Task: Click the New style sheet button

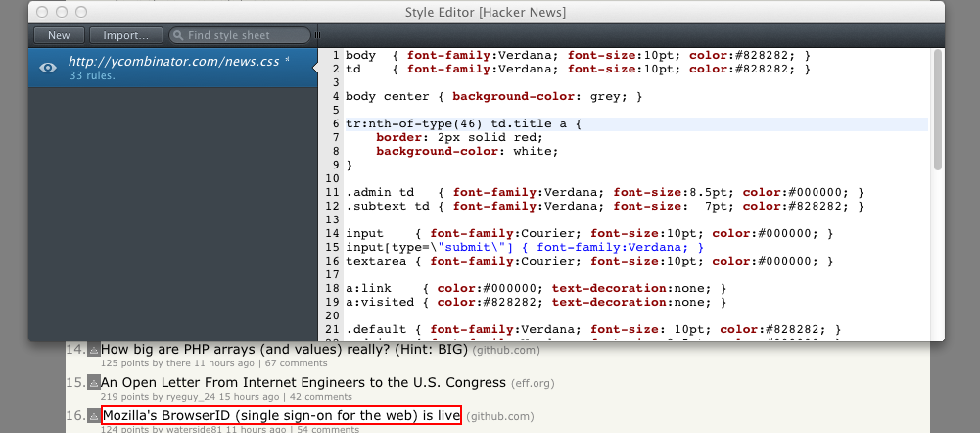Action: (x=59, y=35)
